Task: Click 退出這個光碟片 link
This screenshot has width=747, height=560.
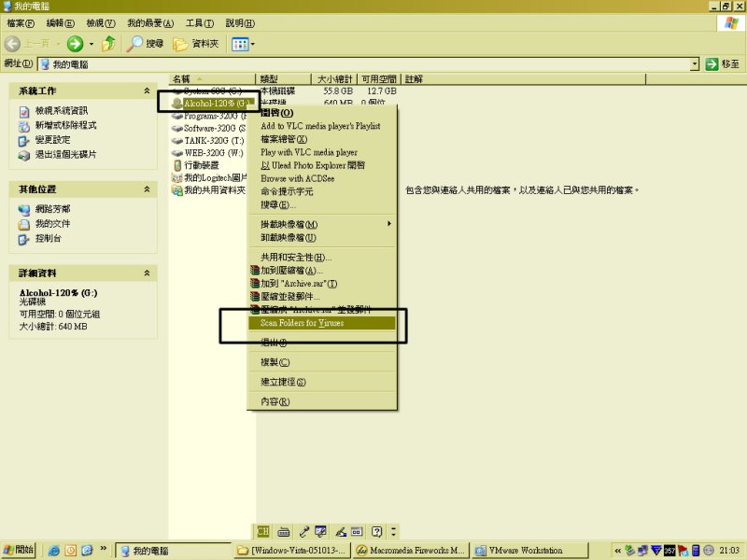Action: click(x=65, y=155)
